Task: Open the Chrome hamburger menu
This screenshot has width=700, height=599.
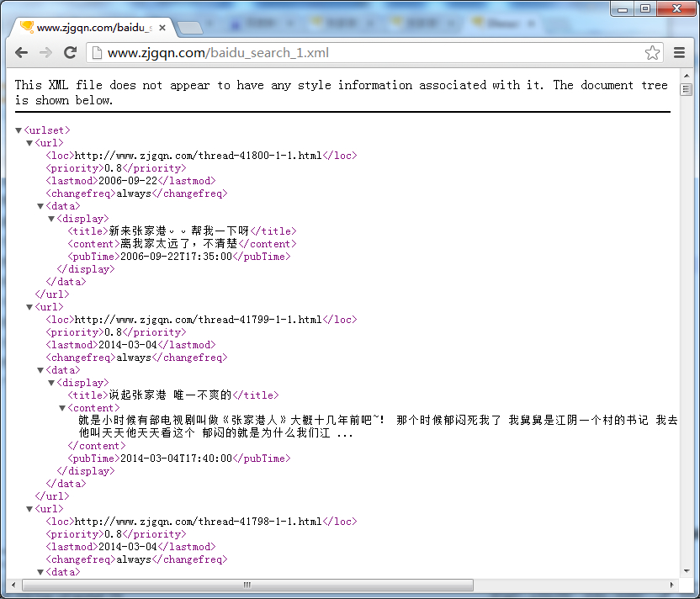Action: tap(680, 53)
